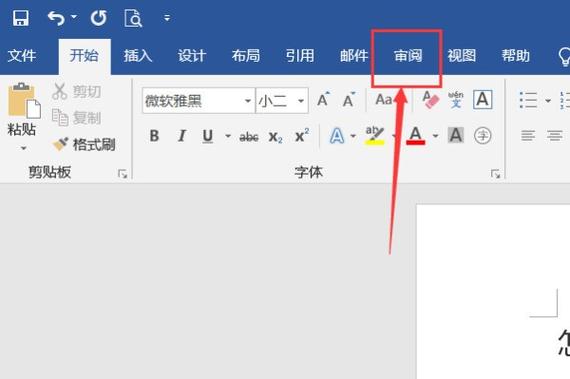Open the 文件 (File) tab
The width and height of the screenshot is (570, 379).
point(22,56)
